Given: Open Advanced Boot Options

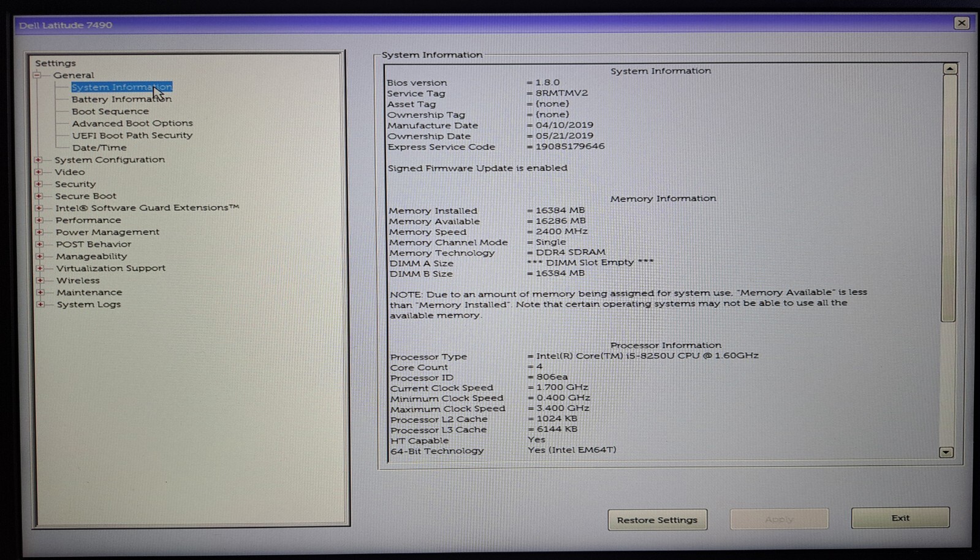Looking at the screenshot, I should [132, 123].
